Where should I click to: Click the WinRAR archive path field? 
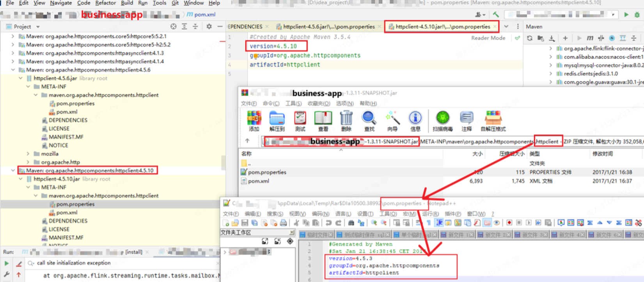pos(452,141)
